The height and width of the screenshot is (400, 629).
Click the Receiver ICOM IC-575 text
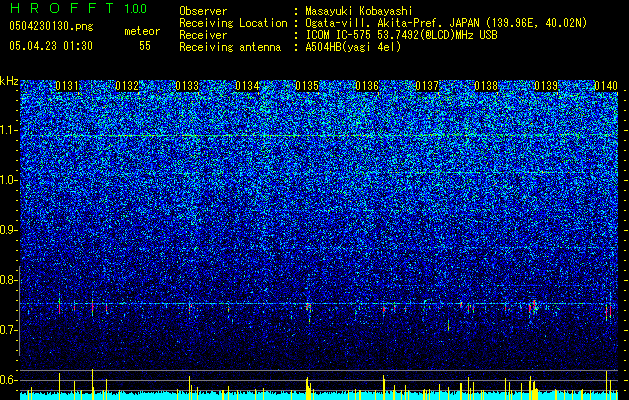(401, 35)
